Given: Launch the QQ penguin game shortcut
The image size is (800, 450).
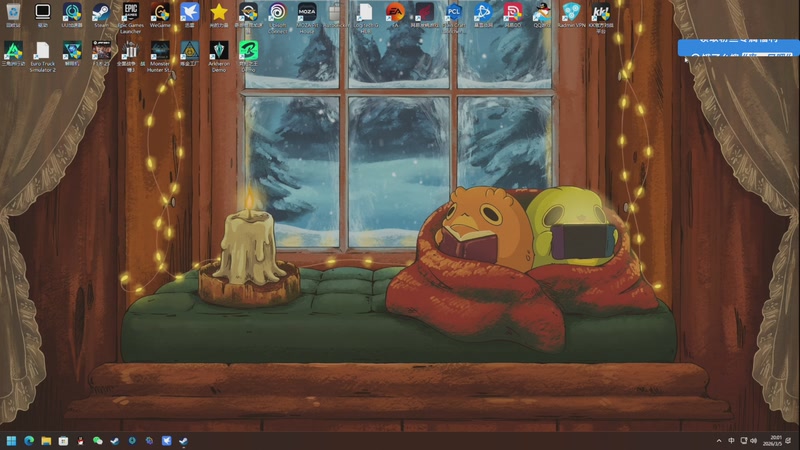Looking at the screenshot, I should coord(542,15).
